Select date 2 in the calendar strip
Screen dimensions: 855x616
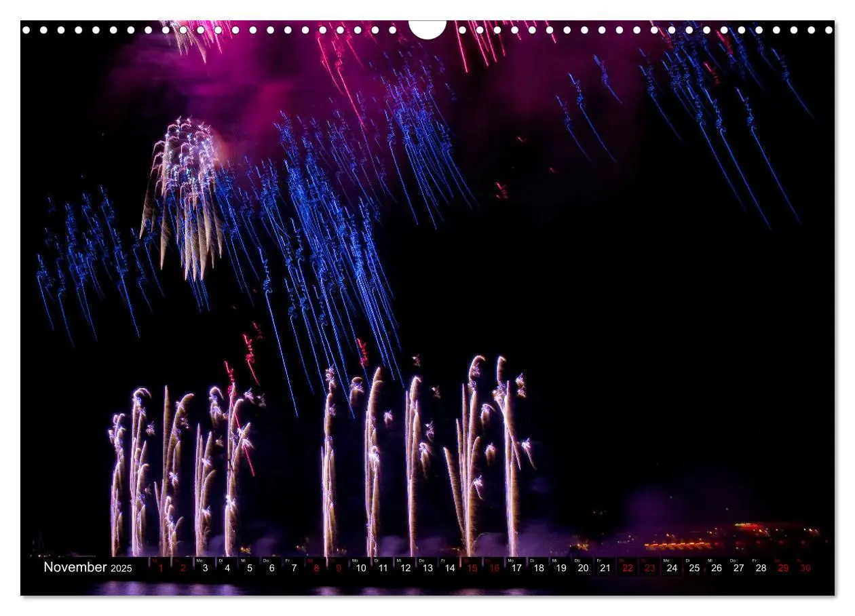pyautogui.click(x=183, y=568)
